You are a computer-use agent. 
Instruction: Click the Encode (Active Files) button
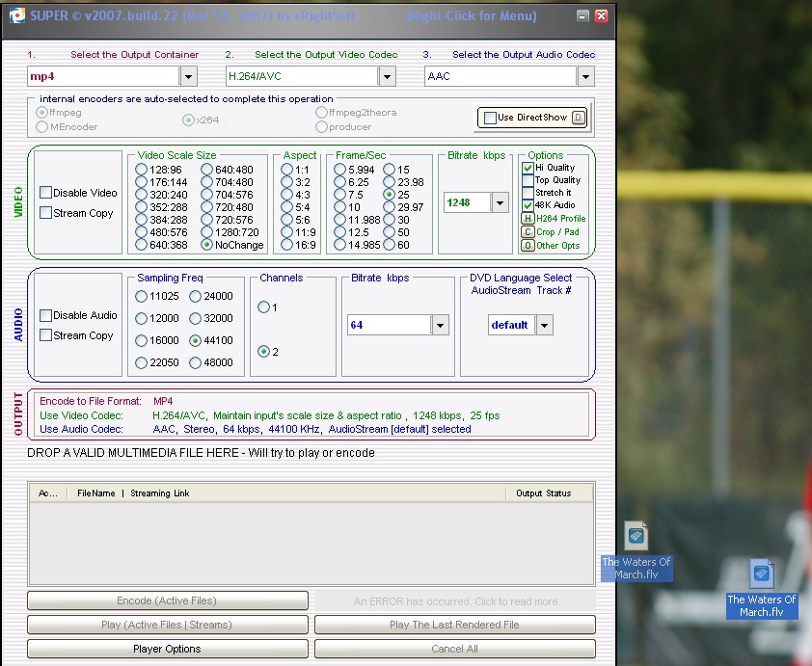click(167, 600)
